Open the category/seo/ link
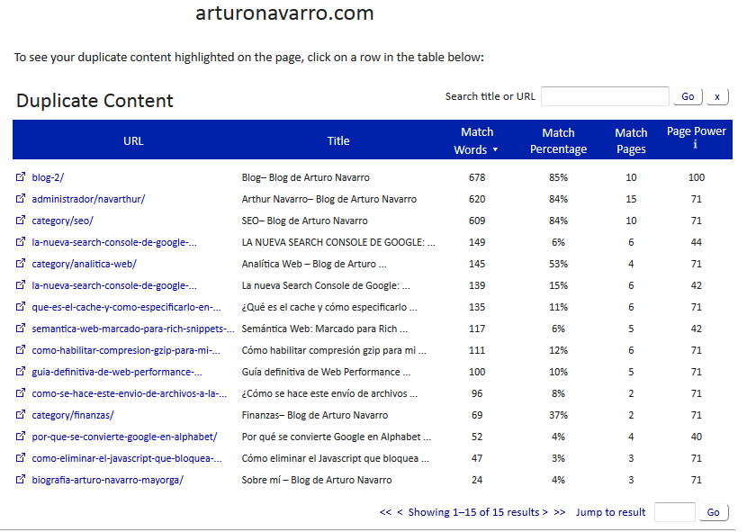Screen dimensions: 756x532 click(x=63, y=221)
